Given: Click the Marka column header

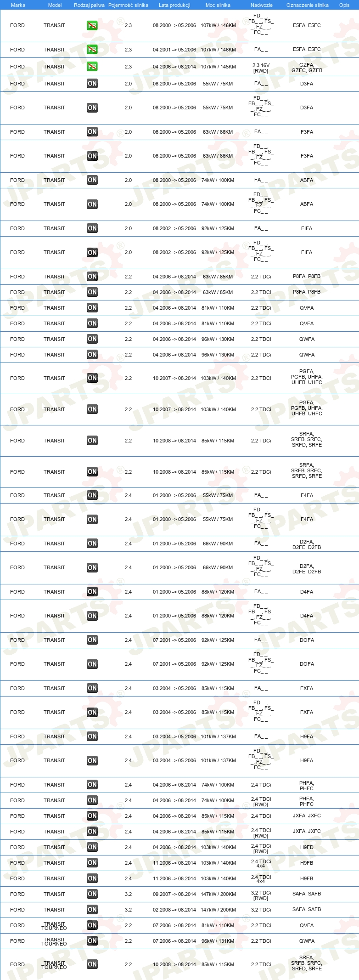Looking at the screenshot, I should click(x=18, y=5).
